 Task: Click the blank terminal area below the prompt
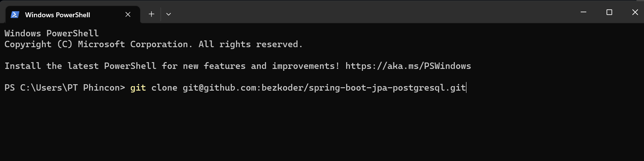click(x=300, y=127)
